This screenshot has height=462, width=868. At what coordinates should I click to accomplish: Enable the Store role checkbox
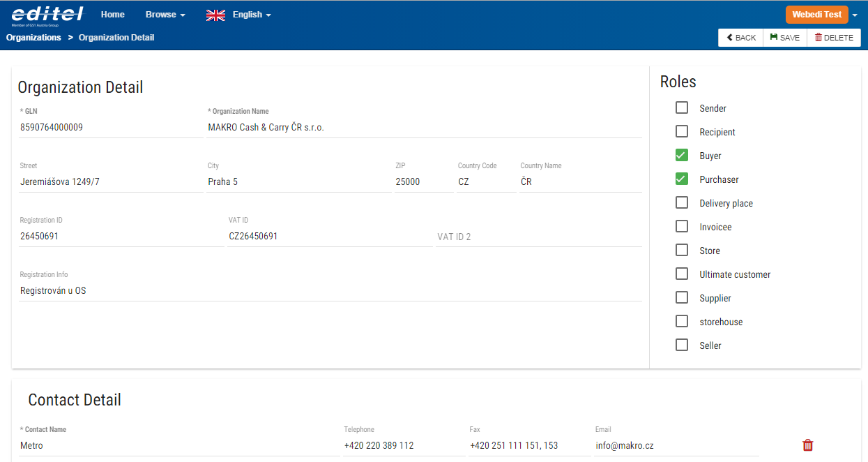[x=682, y=250]
